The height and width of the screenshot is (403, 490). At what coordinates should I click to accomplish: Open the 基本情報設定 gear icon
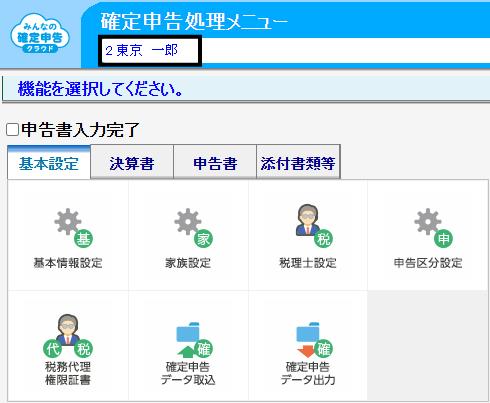point(73,227)
